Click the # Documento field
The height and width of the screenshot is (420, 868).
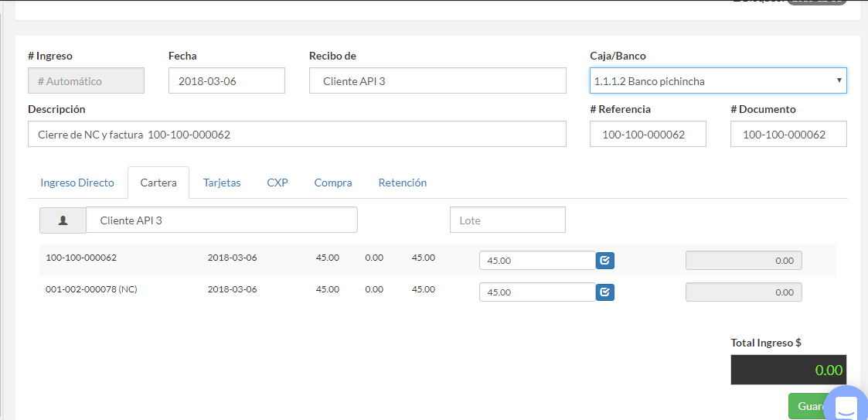coord(789,134)
